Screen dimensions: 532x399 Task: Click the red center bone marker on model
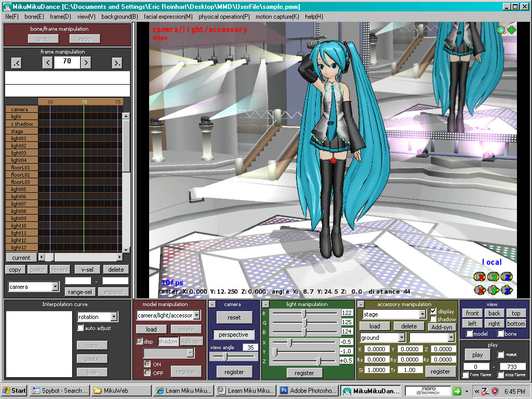[x=333, y=160]
